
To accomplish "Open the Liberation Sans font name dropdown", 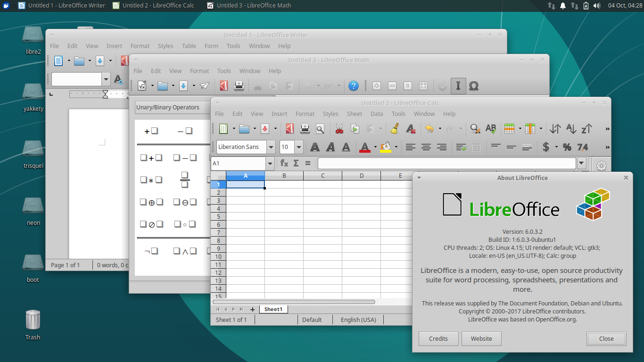I will pyautogui.click(x=271, y=147).
